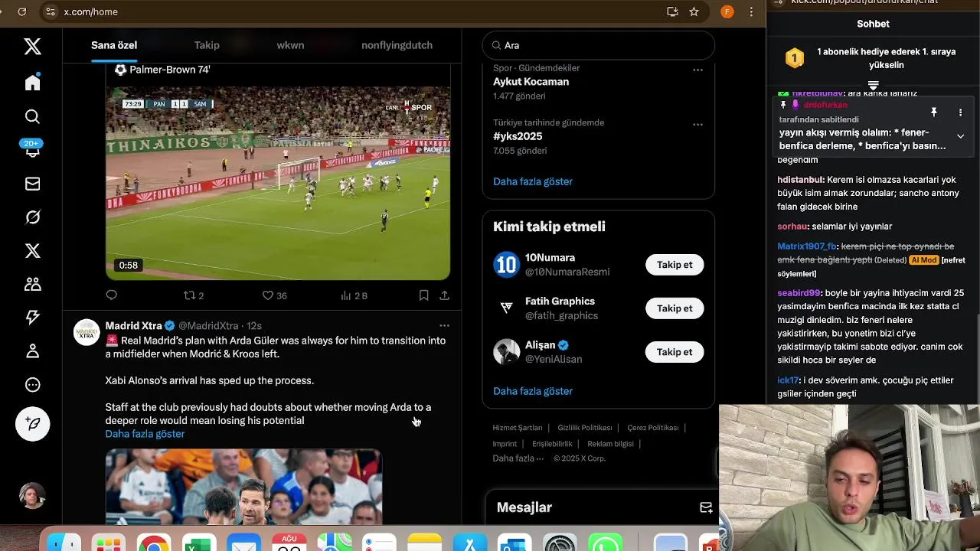This screenshot has width=980, height=551.
Task: Open lightning bolt icon in sidebar
Action: 32,318
